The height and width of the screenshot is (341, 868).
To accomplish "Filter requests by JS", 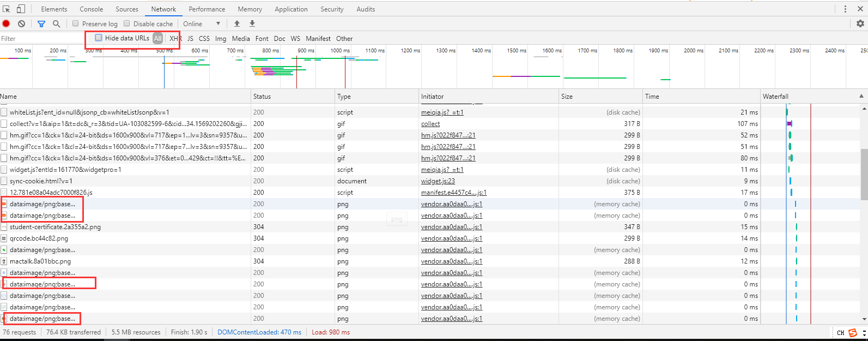I will [190, 39].
